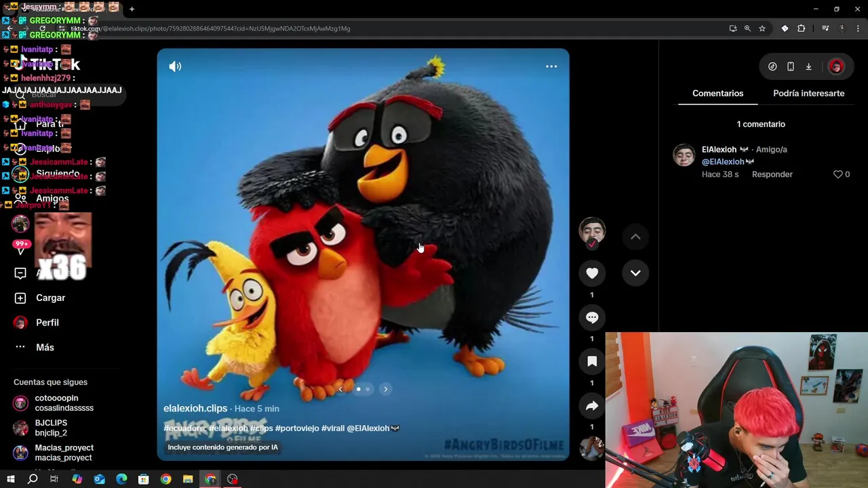Image resolution: width=868 pixels, height=488 pixels.
Task: Go to Para ti feed
Action: [39, 124]
